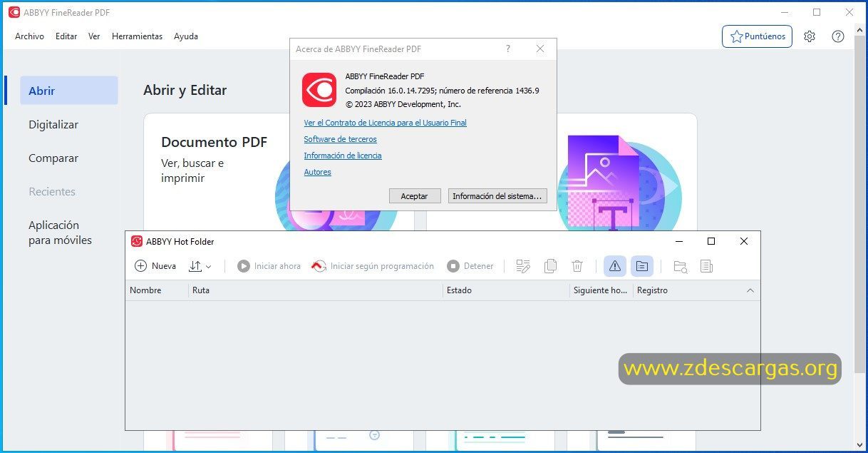Select the Comparar sidebar tab
868x453 pixels.
[53, 158]
